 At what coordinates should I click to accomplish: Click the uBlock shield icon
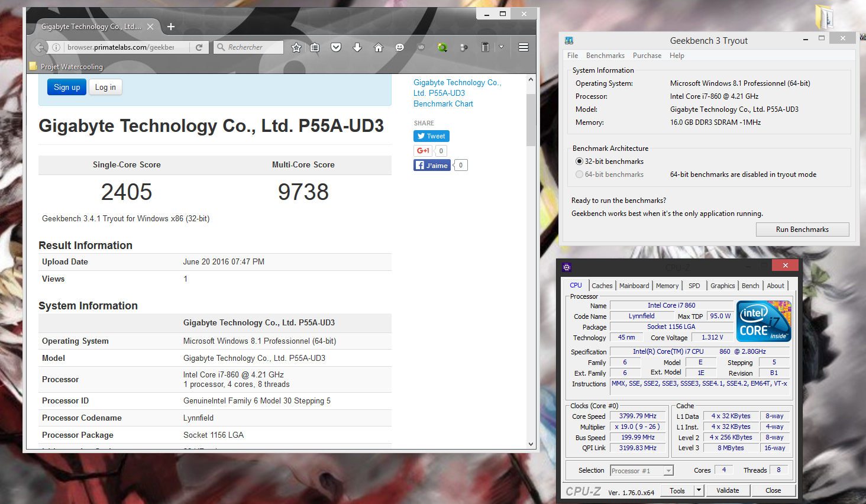point(421,47)
